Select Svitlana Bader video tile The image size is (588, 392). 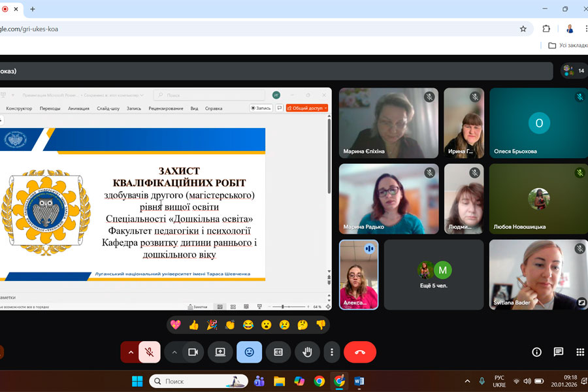(x=538, y=274)
